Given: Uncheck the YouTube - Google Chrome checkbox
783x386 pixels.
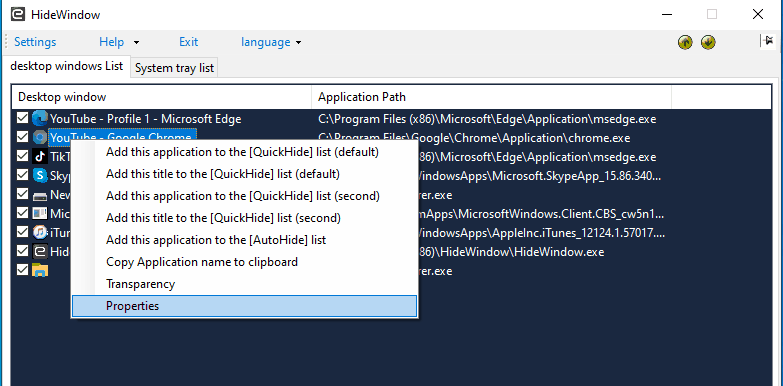Looking at the screenshot, I should [22, 137].
